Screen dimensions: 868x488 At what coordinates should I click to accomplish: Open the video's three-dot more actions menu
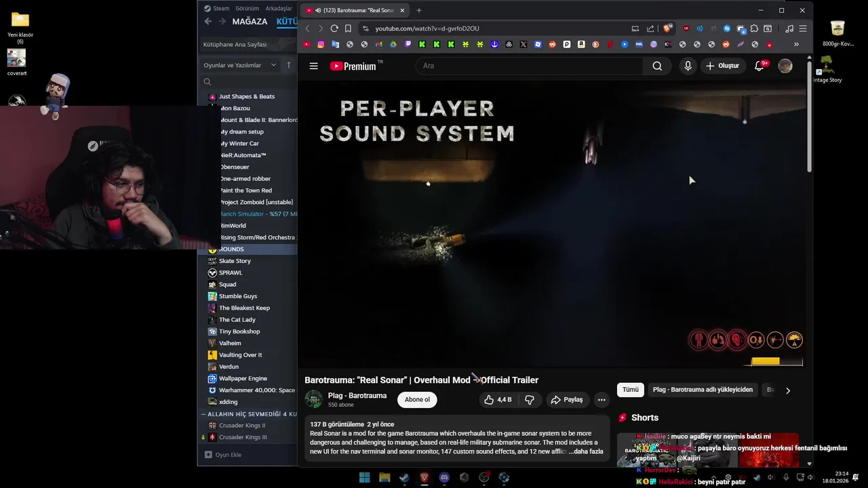coord(601,400)
